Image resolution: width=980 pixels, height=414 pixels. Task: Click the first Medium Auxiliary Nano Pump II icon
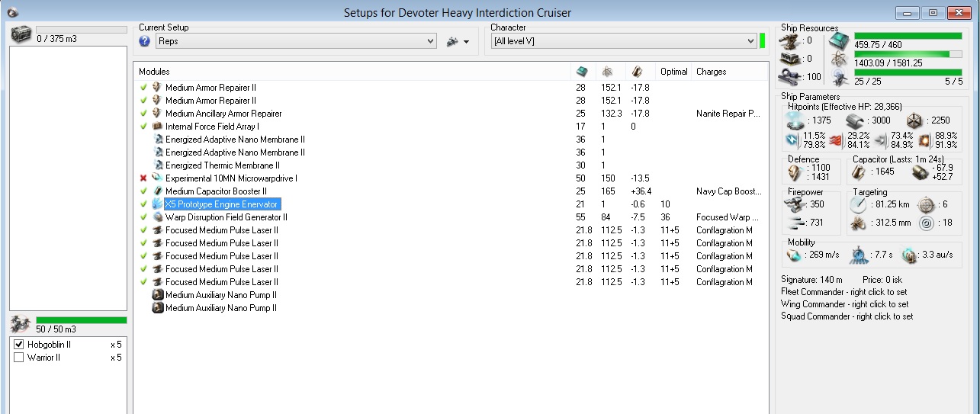point(158,295)
